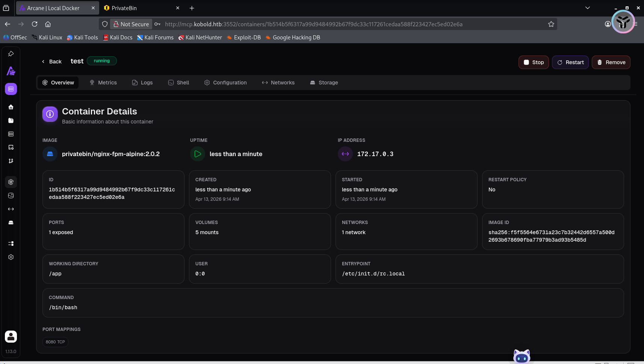This screenshot has width=644, height=364.
Task: Restart the test container
Action: click(x=570, y=62)
